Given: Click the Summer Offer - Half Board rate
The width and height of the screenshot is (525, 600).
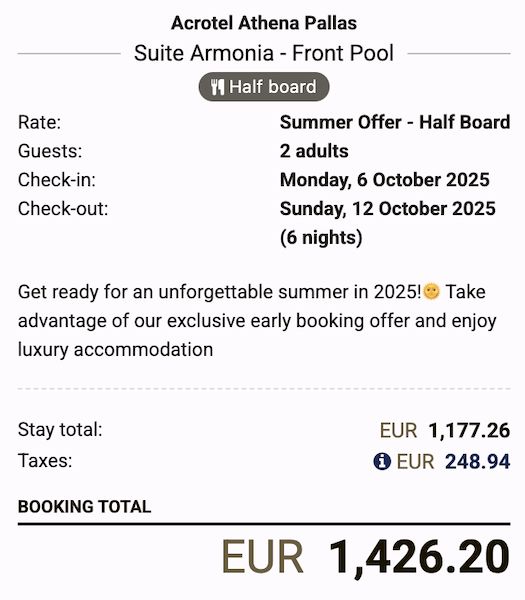Looking at the screenshot, I should coord(395,122).
